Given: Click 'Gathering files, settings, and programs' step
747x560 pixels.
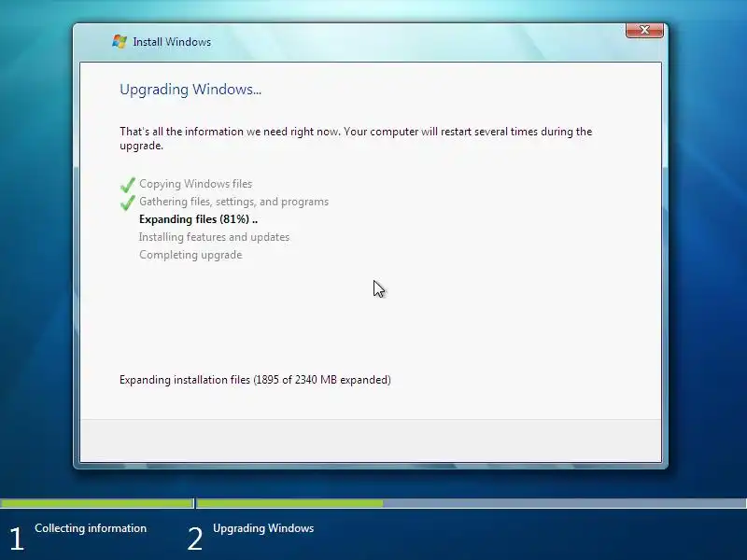Looking at the screenshot, I should tap(234, 202).
